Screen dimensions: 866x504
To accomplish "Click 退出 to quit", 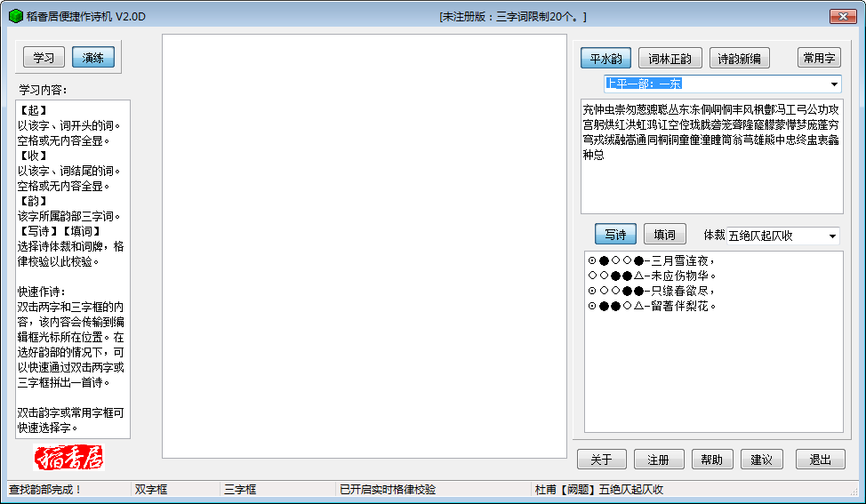I will tap(821, 460).
